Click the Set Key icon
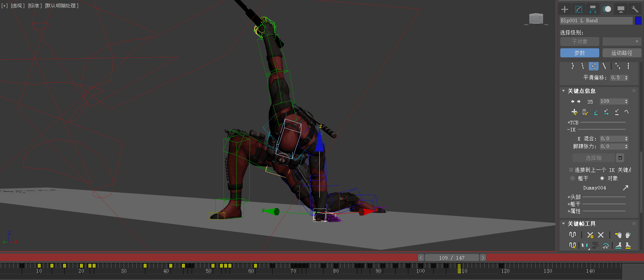The height and width of the screenshot is (280, 644). coord(574,112)
